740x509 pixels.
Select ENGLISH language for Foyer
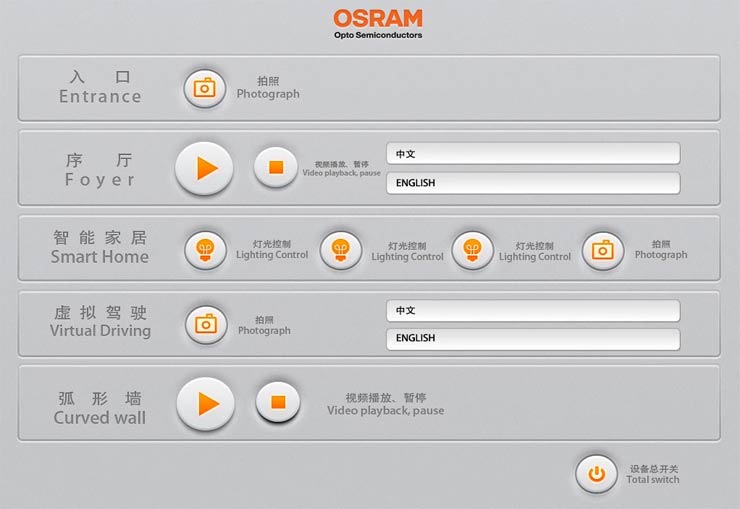[x=532, y=183]
